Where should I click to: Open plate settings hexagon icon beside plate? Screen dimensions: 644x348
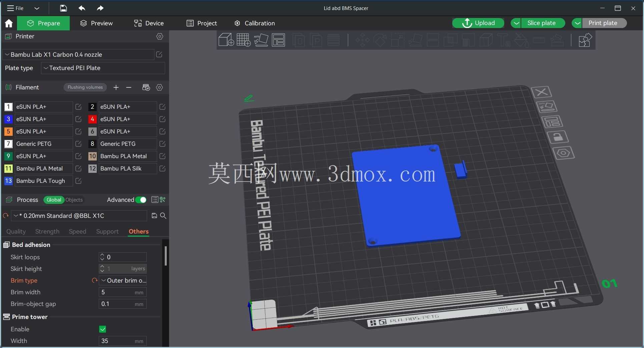pos(563,153)
